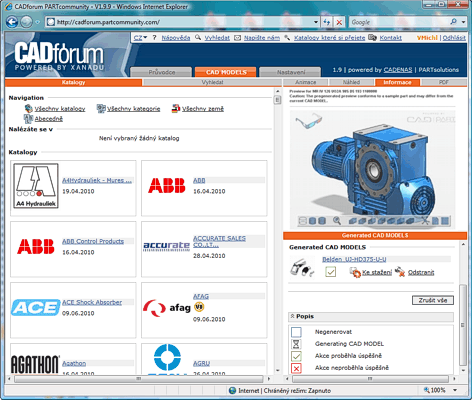Switch to the Průvodce tab
Image resolution: width=472 pixels, height=400 pixels.
coord(162,72)
